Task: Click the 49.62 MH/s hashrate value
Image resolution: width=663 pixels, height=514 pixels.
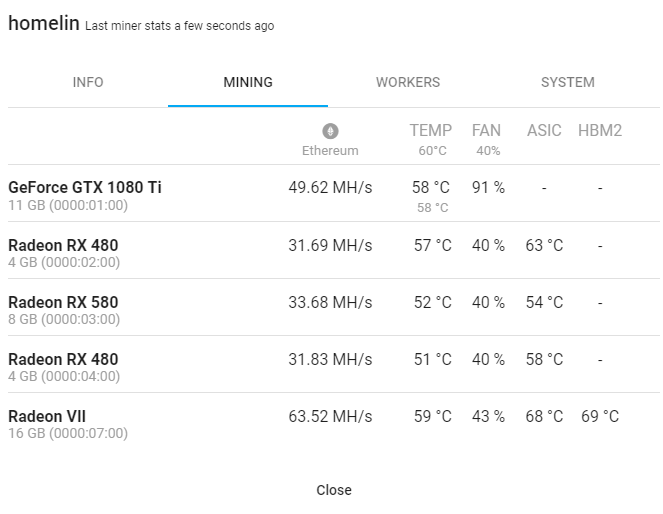Action: click(330, 187)
